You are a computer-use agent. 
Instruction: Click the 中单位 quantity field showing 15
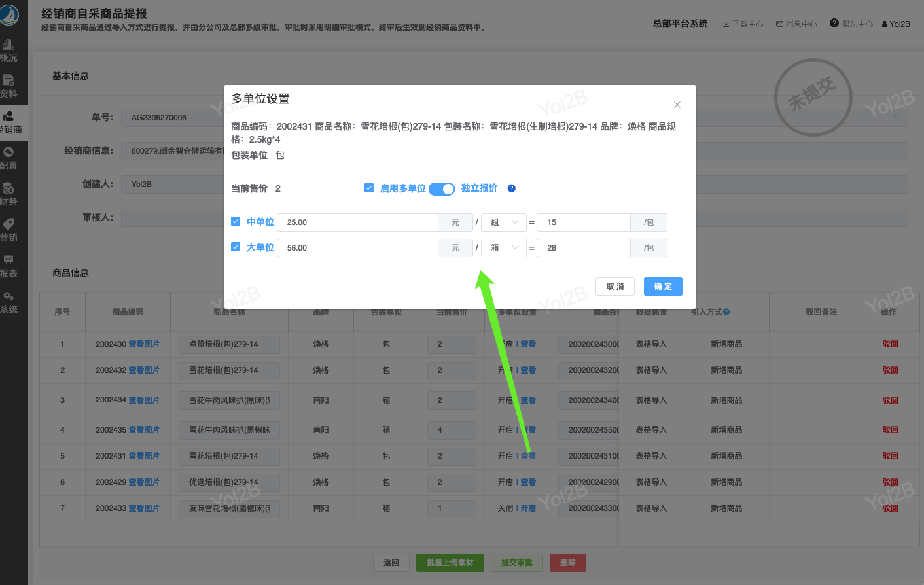(x=583, y=222)
